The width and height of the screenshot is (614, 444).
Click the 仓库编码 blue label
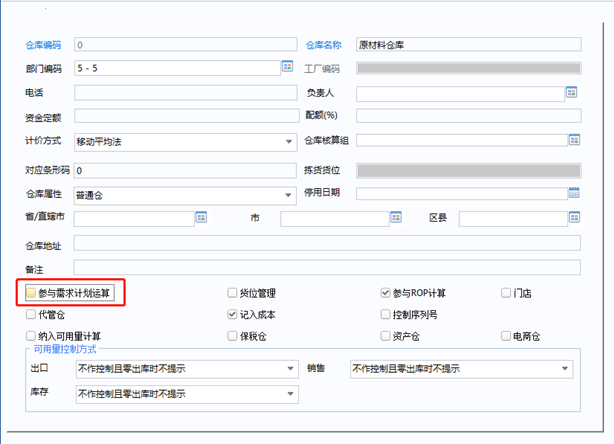pyautogui.click(x=43, y=45)
